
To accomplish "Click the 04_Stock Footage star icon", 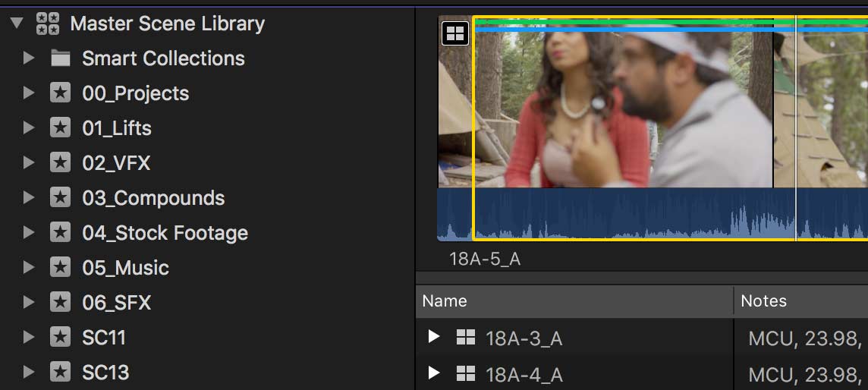I will point(61,232).
